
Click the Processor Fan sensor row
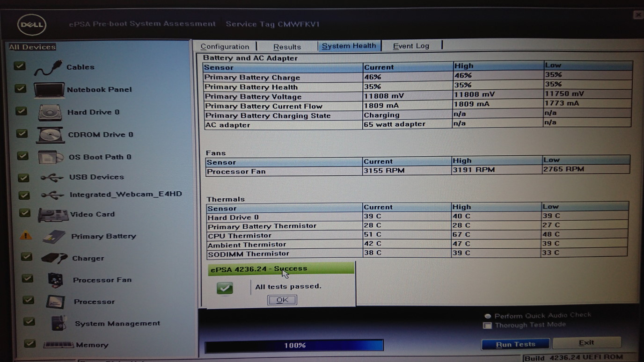coord(418,171)
